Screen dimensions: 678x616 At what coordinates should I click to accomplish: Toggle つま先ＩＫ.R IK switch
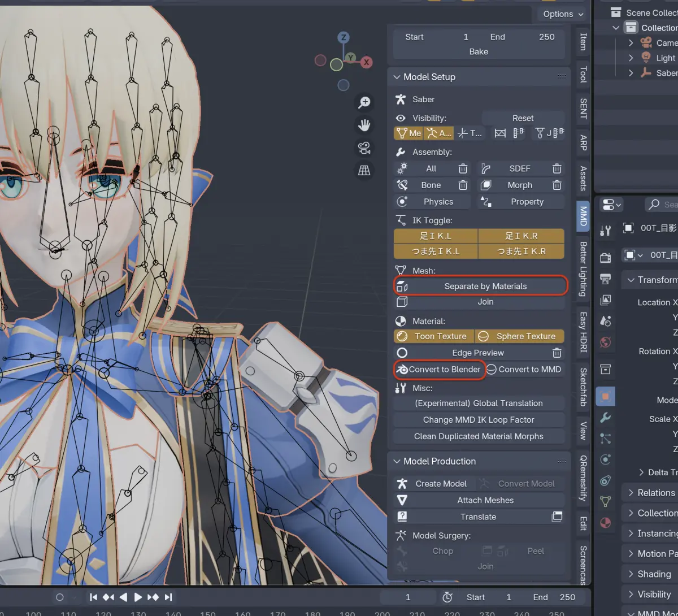[x=521, y=251]
